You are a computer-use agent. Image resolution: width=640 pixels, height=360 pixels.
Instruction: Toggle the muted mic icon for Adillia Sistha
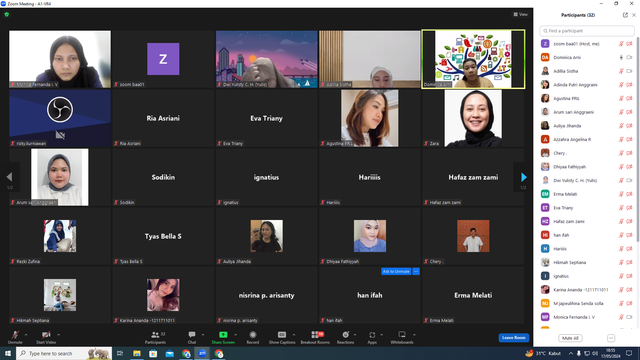[x=621, y=71]
